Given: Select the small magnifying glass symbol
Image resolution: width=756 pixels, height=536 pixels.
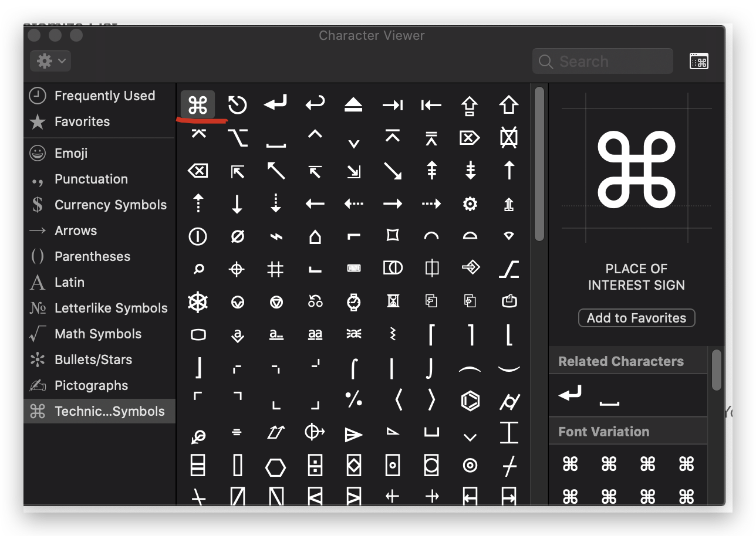Looking at the screenshot, I should pyautogui.click(x=198, y=269).
